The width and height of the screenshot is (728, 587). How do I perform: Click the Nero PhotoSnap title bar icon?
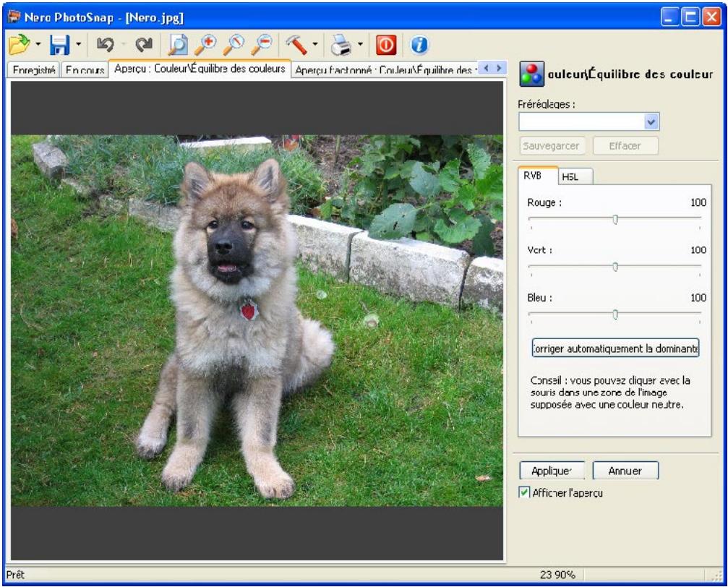click(14, 17)
